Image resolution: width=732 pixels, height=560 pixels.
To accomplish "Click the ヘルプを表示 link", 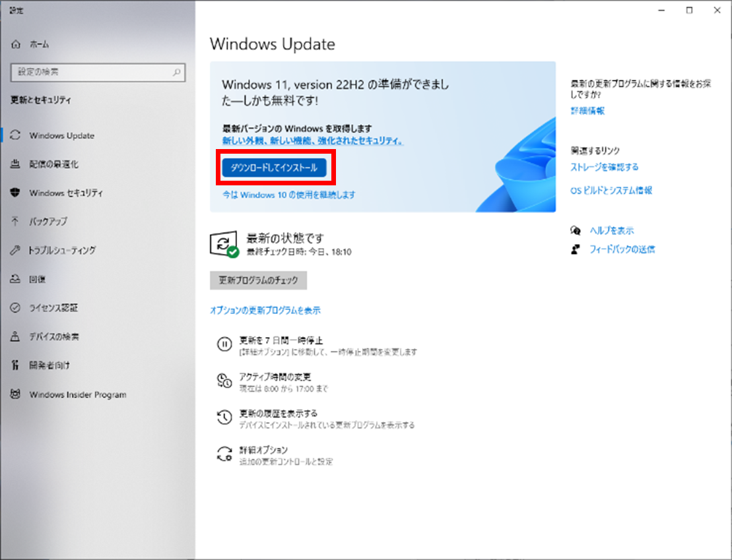I will pyautogui.click(x=612, y=231).
